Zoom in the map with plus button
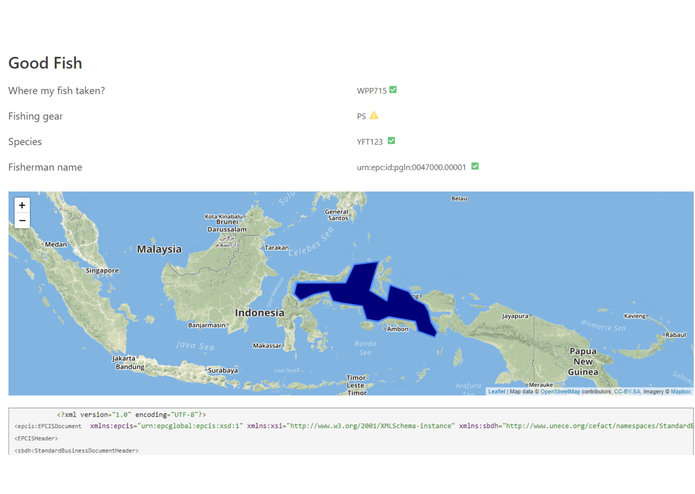The image size is (695, 494). 22,205
